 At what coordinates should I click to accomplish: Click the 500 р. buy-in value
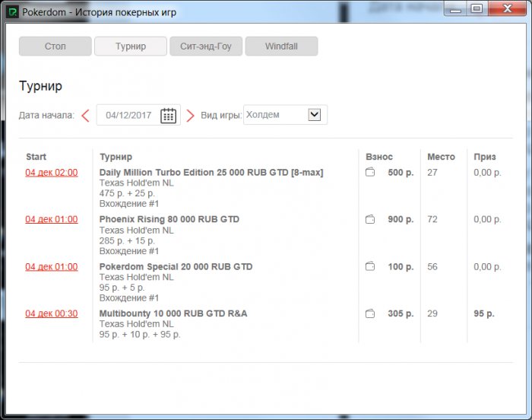click(x=401, y=173)
